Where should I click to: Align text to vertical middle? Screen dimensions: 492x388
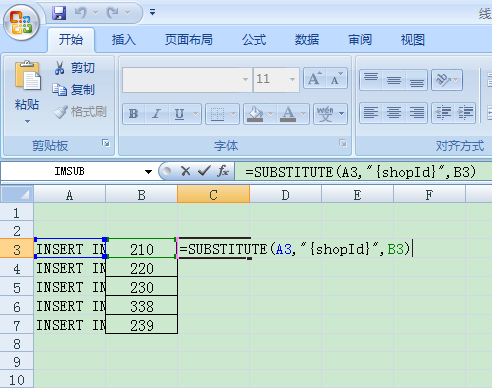tap(394, 80)
